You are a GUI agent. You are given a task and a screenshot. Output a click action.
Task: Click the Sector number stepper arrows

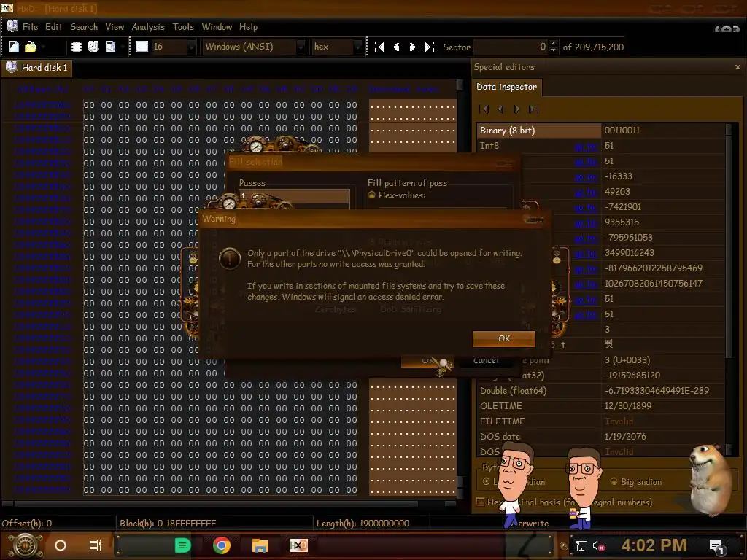click(x=553, y=47)
